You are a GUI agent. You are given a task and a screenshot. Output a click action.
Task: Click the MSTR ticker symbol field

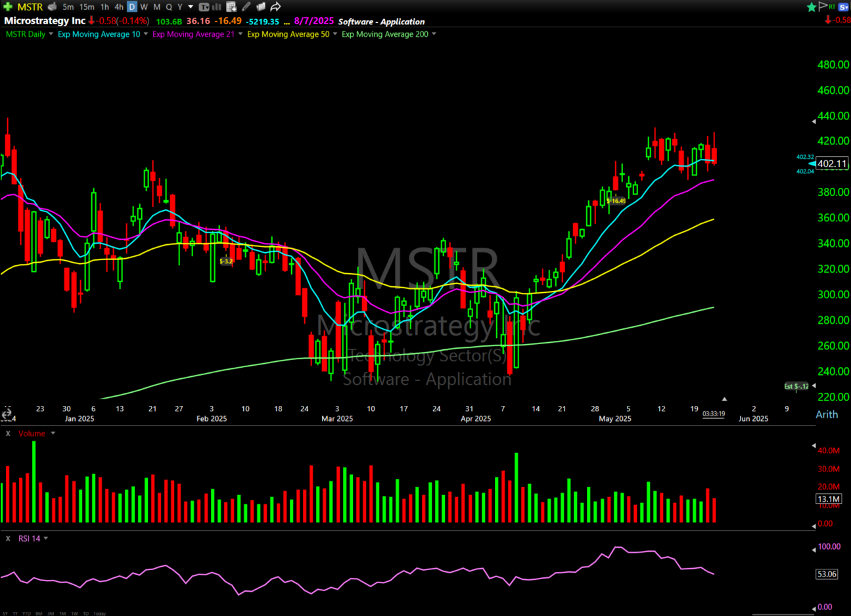click(x=30, y=7)
